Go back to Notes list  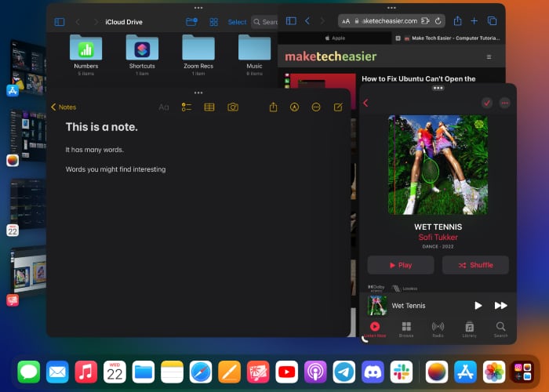(64, 107)
